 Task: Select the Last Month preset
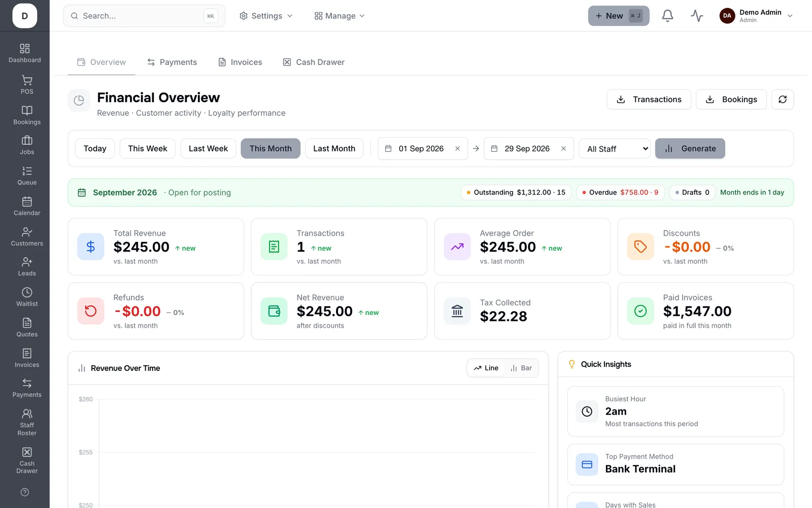[334, 148]
